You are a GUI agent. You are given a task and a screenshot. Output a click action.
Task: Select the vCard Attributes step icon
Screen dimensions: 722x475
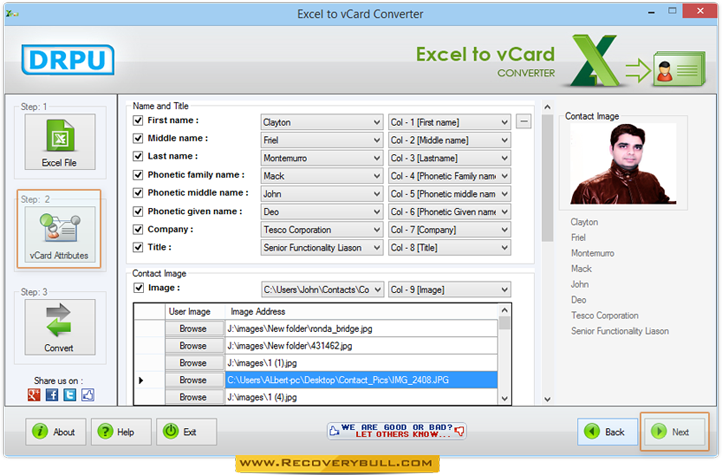coord(60,234)
